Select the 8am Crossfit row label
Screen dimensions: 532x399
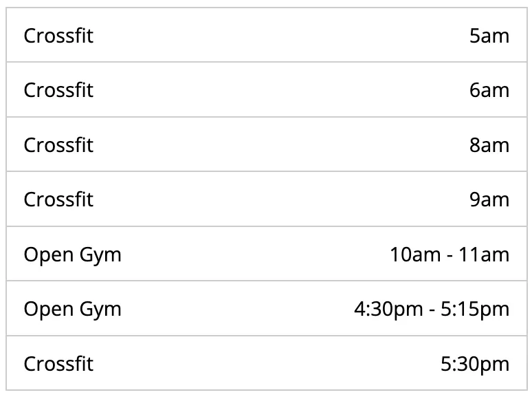point(58,145)
